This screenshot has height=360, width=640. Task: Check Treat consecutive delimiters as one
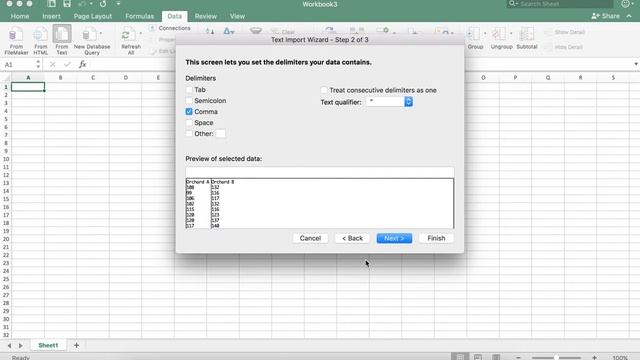pyautogui.click(x=324, y=90)
